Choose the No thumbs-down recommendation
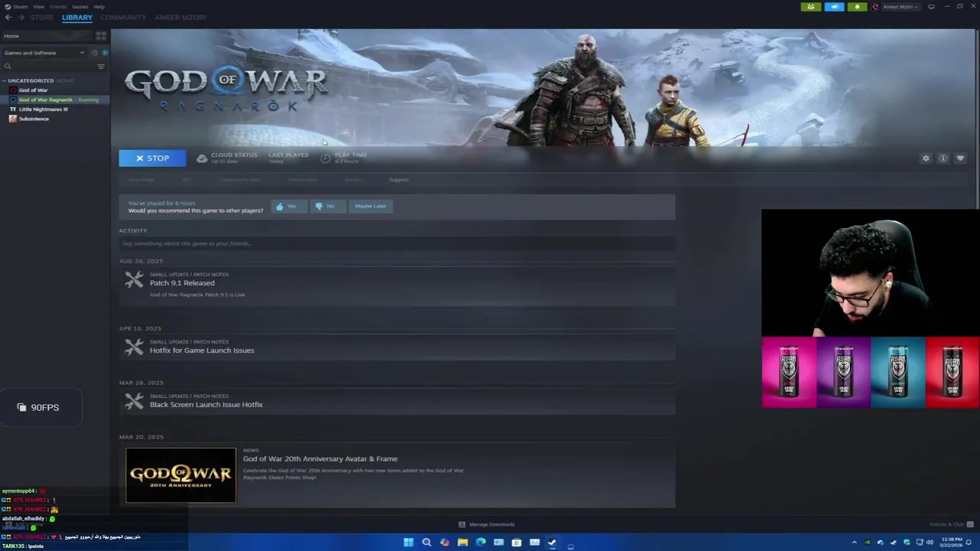Image resolution: width=980 pixels, height=551 pixels. (x=327, y=206)
